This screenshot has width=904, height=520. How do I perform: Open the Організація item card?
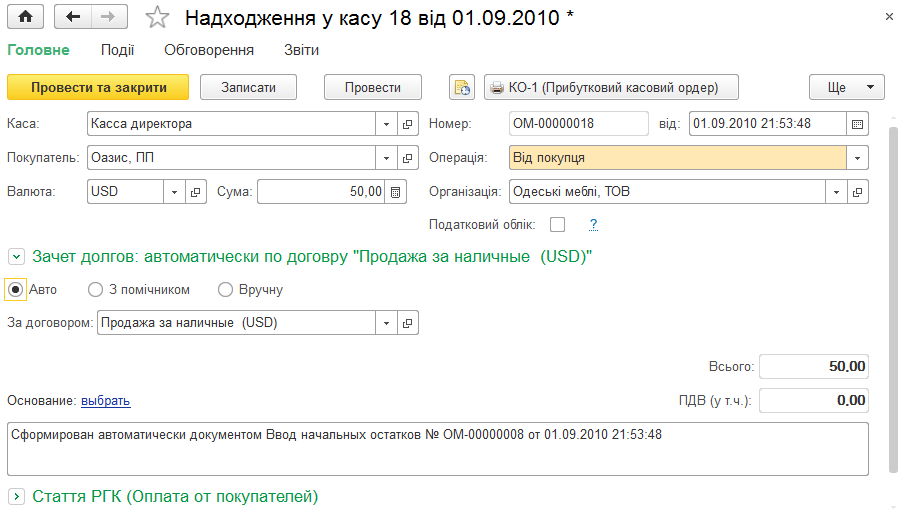click(x=857, y=192)
